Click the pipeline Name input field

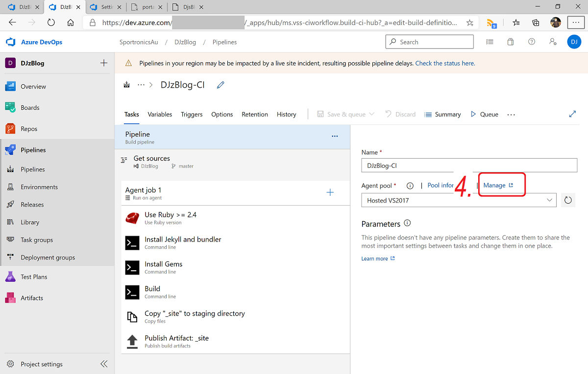point(469,165)
